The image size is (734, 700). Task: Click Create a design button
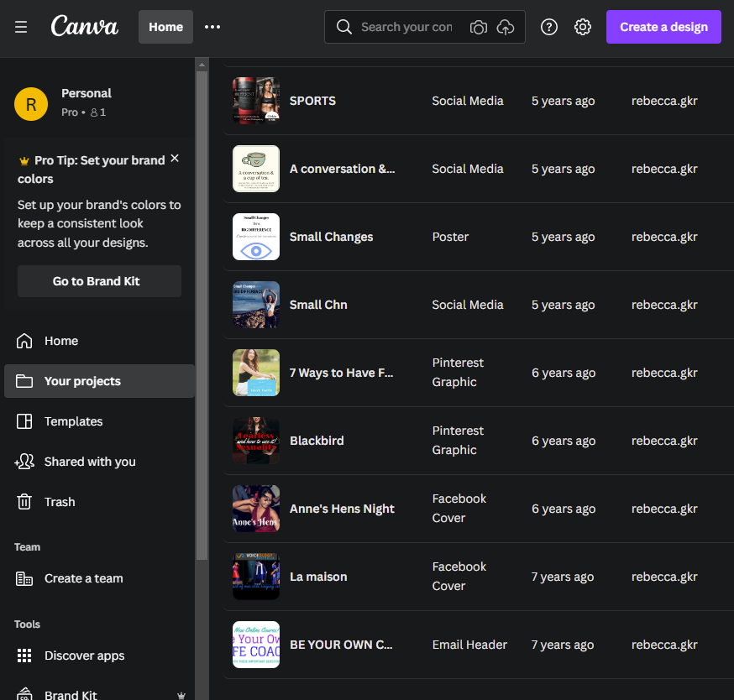pyautogui.click(x=663, y=27)
